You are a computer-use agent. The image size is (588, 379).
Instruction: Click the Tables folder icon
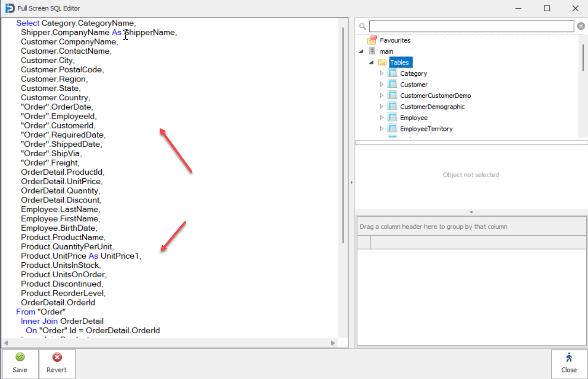(x=383, y=62)
